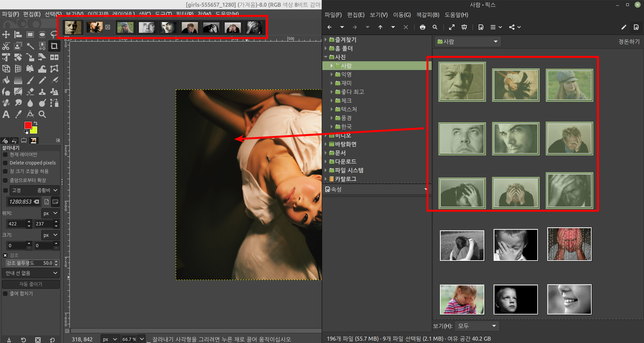This screenshot has width=644, height=343.
Task: Swap foreground and background colors
Action: click(x=36, y=124)
